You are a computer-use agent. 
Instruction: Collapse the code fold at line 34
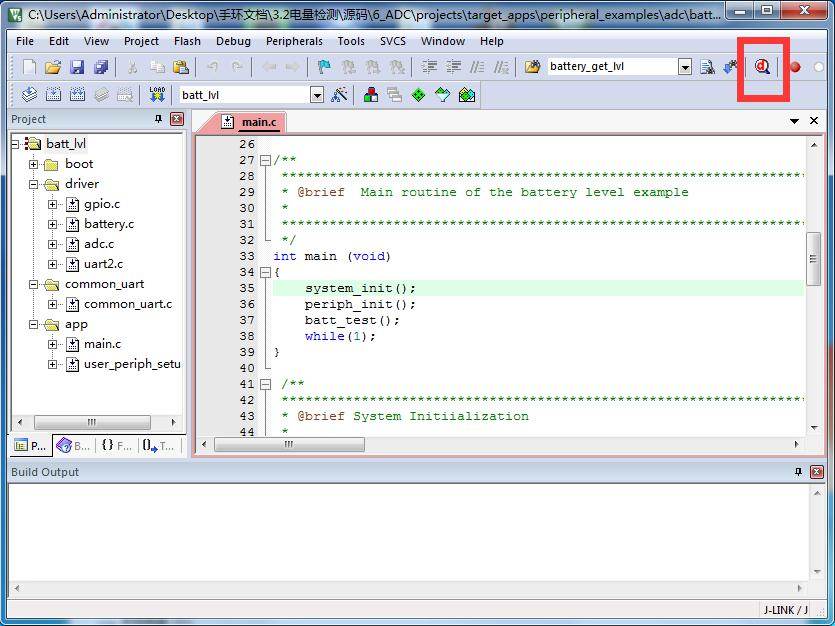[x=265, y=272]
